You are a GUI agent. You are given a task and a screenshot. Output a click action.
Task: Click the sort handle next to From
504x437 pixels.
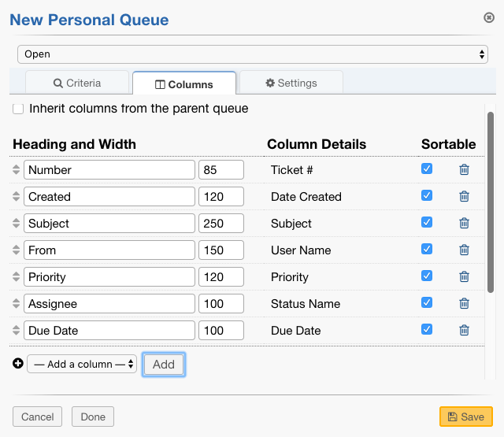click(x=17, y=250)
